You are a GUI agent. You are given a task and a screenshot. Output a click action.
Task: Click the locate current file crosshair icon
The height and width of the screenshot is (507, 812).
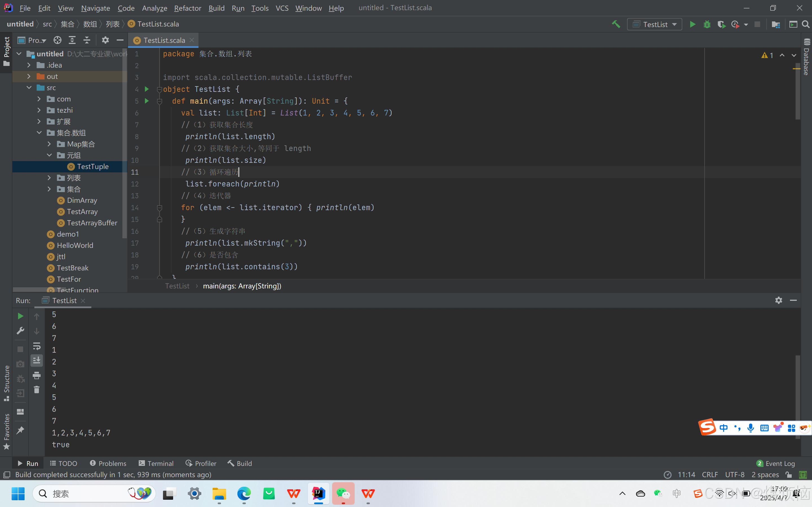click(x=58, y=40)
